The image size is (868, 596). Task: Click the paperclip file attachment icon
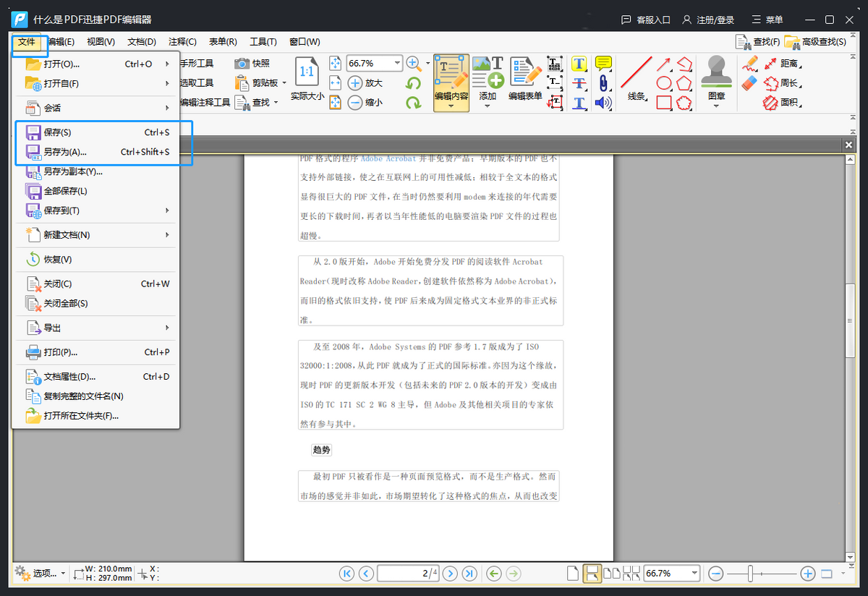coord(602,83)
